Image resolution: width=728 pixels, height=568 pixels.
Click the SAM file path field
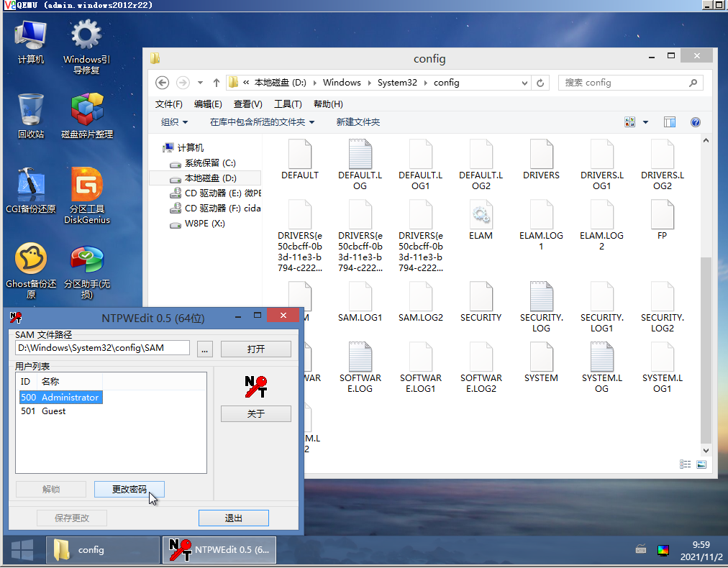[102, 348]
